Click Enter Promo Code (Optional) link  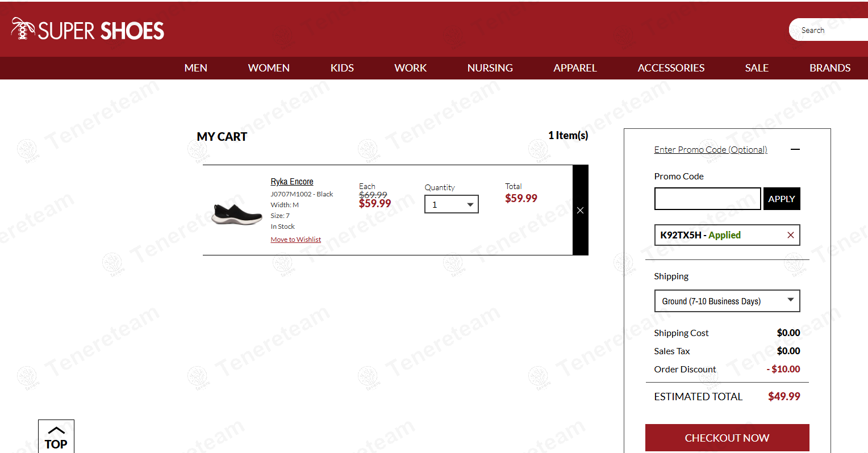click(x=711, y=149)
